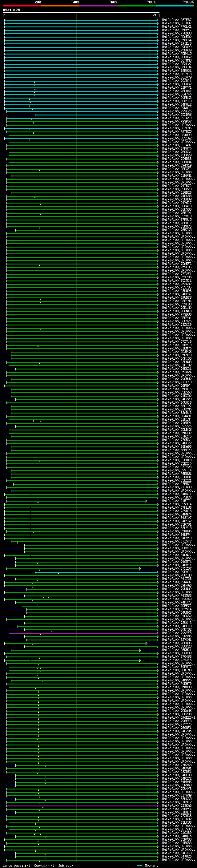197x868 pixels.
Task: Open hit UniRef100_C6TE87
Action: (x=177, y=20)
